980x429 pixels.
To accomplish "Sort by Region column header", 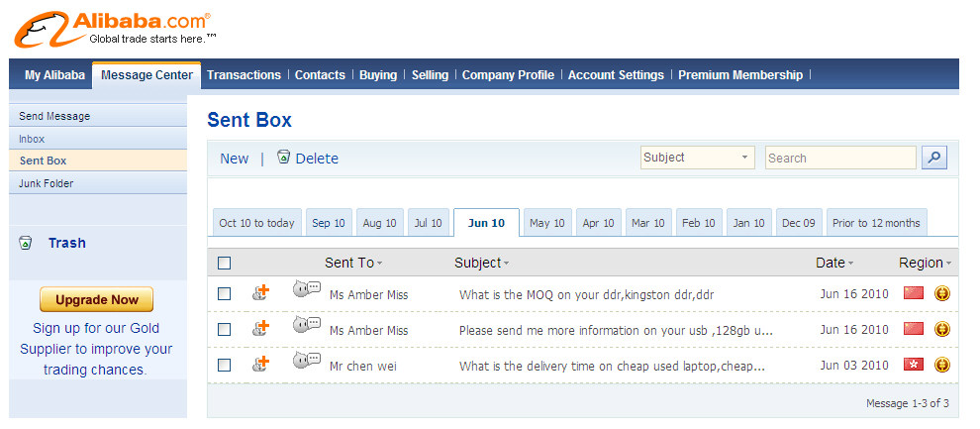I will pos(925,263).
